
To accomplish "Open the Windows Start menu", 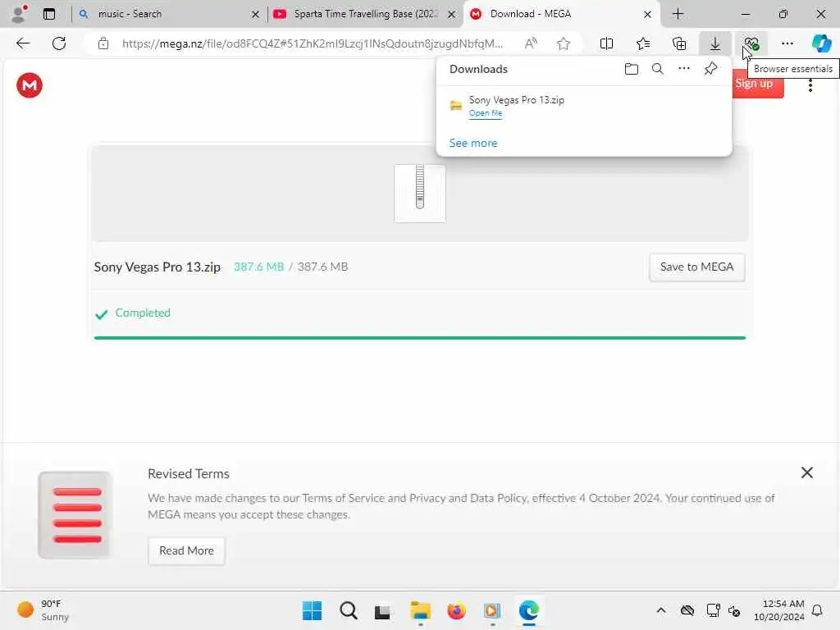I will point(312,610).
